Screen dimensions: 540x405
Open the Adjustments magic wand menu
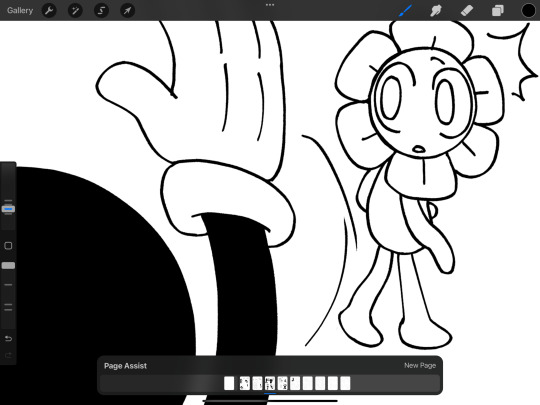coord(75,11)
